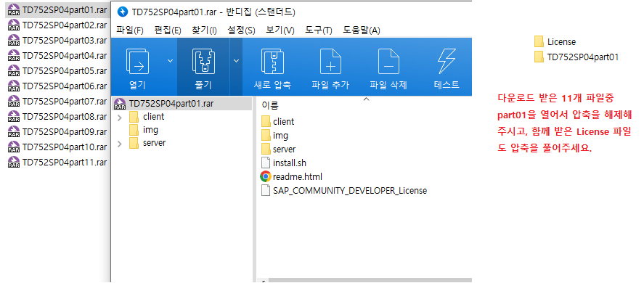644x283 pixels.
Task: Select client folder in tree pane
Action: click(147, 117)
